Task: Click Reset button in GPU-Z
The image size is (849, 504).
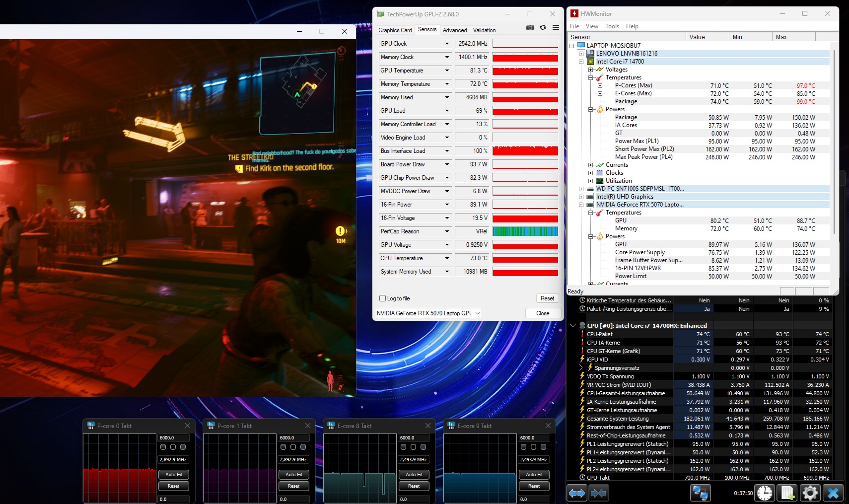Action: (547, 298)
